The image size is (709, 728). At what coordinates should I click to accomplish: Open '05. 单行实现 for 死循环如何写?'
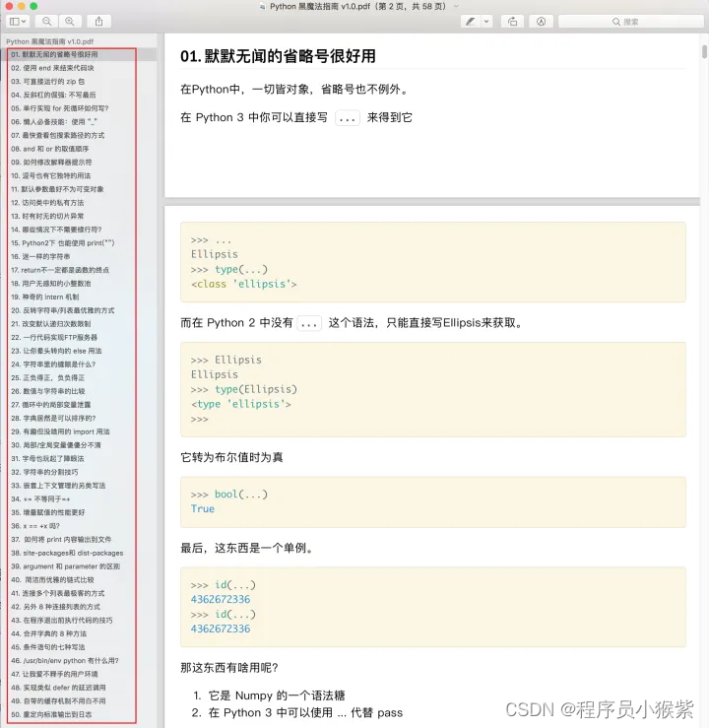tap(60, 108)
